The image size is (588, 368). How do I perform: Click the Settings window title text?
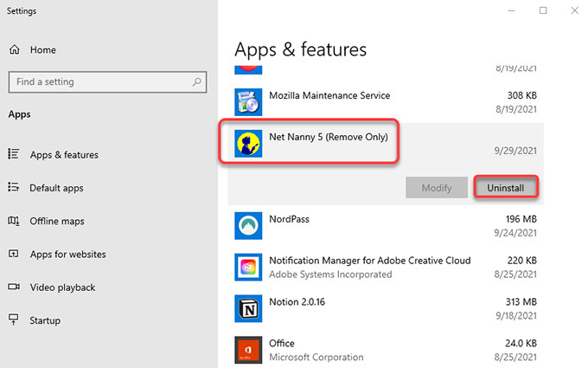pos(22,11)
